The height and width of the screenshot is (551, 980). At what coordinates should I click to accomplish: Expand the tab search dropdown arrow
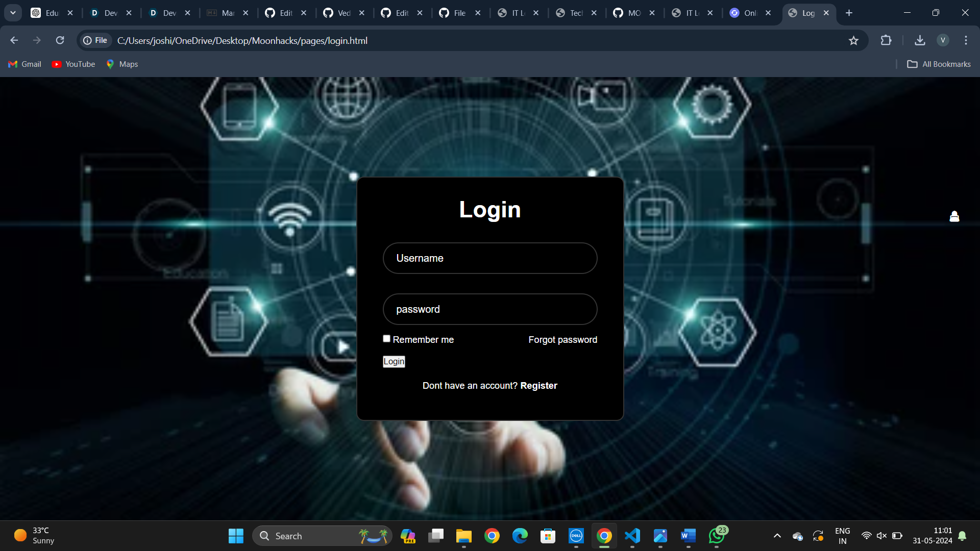click(13, 13)
